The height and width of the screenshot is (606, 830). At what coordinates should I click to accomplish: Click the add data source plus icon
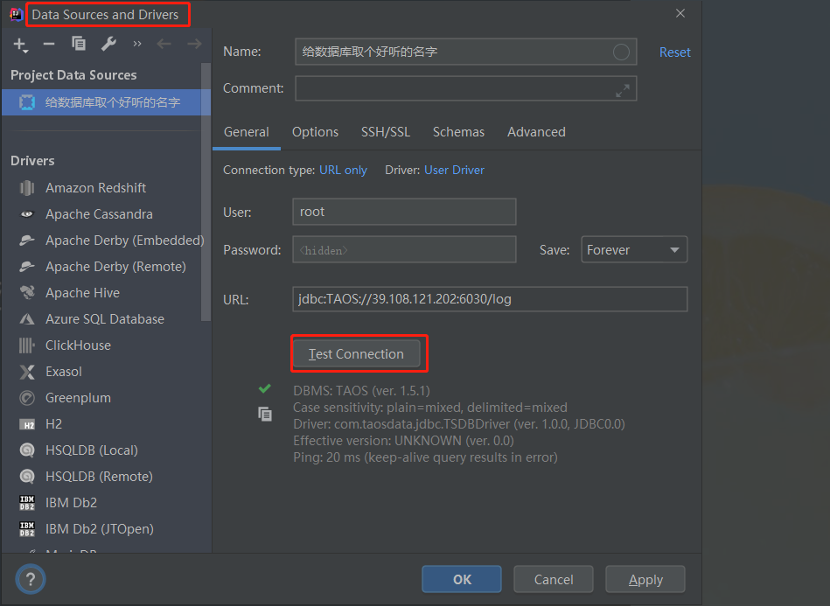pos(20,44)
